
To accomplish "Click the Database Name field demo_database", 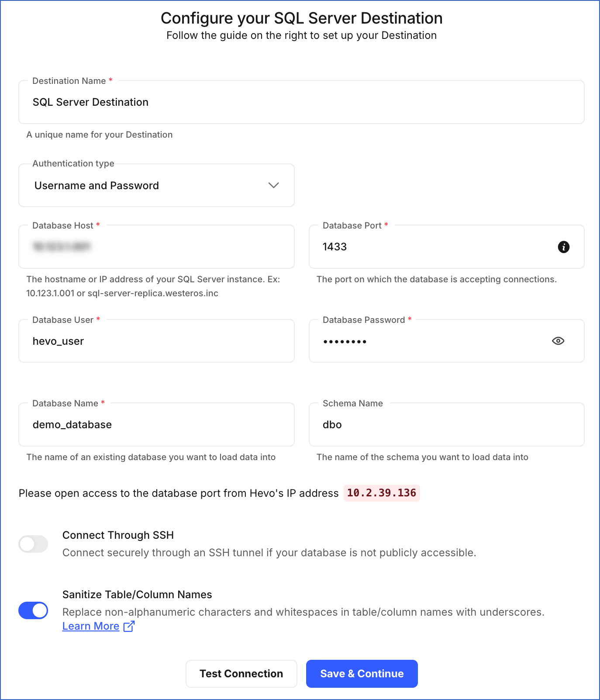I will [x=156, y=425].
